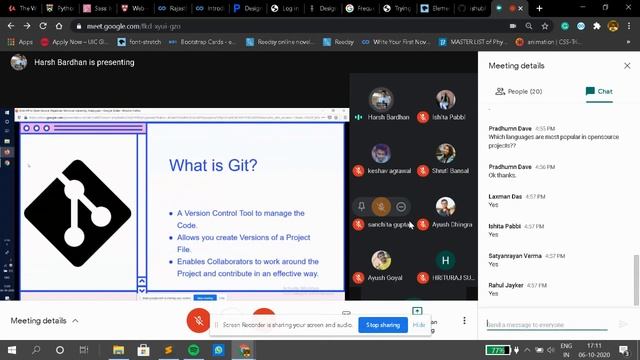Close the active Meet browser tab

520,8
